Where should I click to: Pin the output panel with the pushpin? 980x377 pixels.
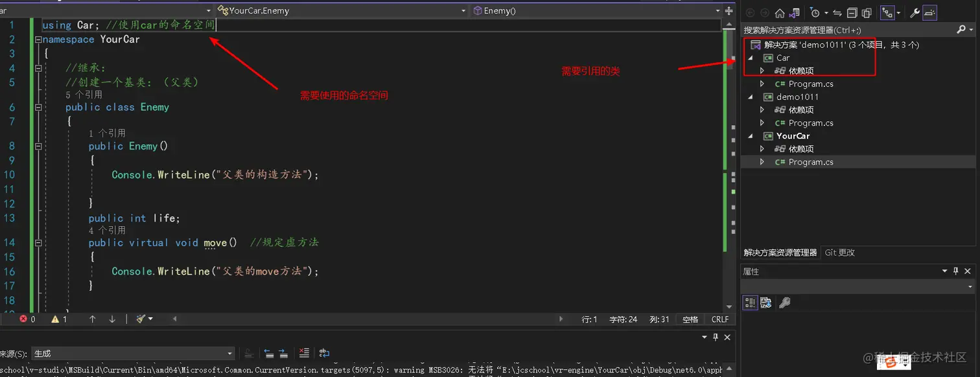[x=716, y=337]
